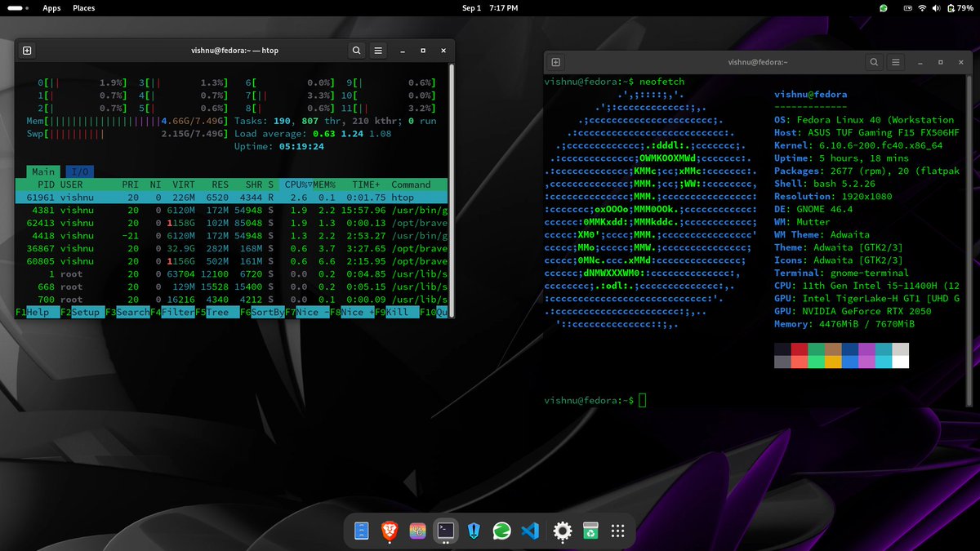Viewport: 980px width, 551px height.
Task: Select the root process with PID 668
Action: click(x=231, y=287)
